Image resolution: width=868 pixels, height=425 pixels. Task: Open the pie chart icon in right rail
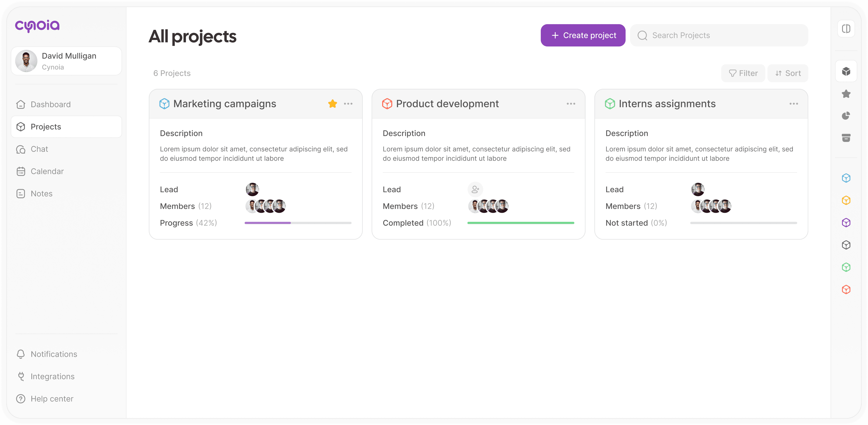[x=846, y=116]
